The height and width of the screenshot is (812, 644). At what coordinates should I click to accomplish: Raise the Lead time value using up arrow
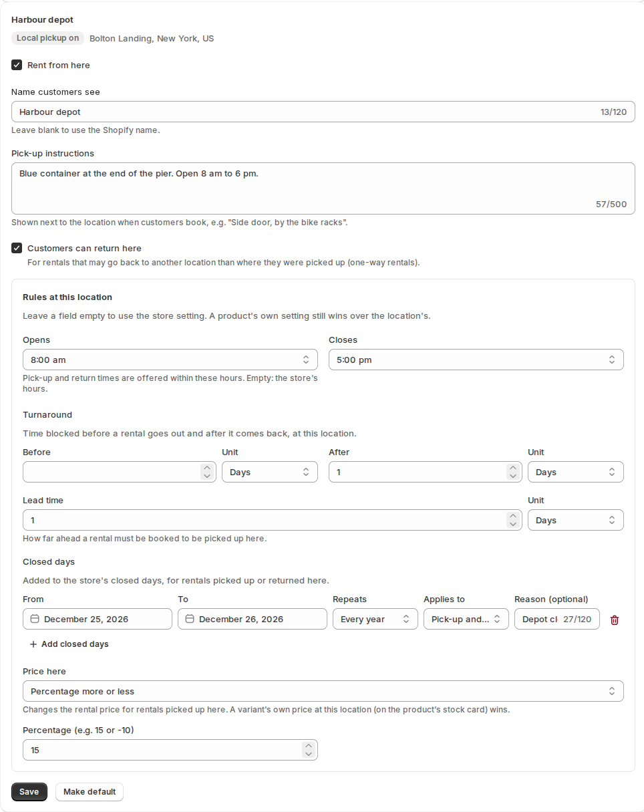512,517
